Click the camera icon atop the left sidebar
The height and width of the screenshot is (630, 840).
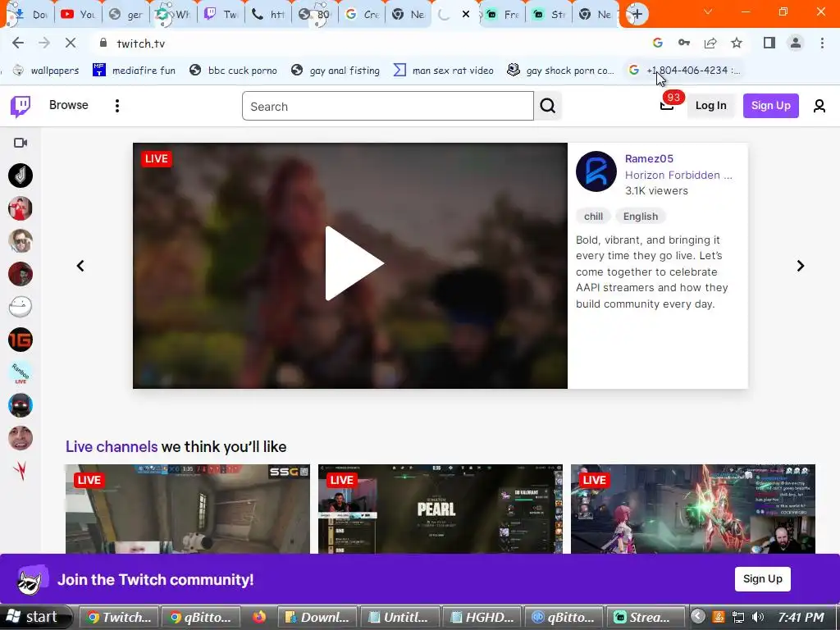[21, 143]
